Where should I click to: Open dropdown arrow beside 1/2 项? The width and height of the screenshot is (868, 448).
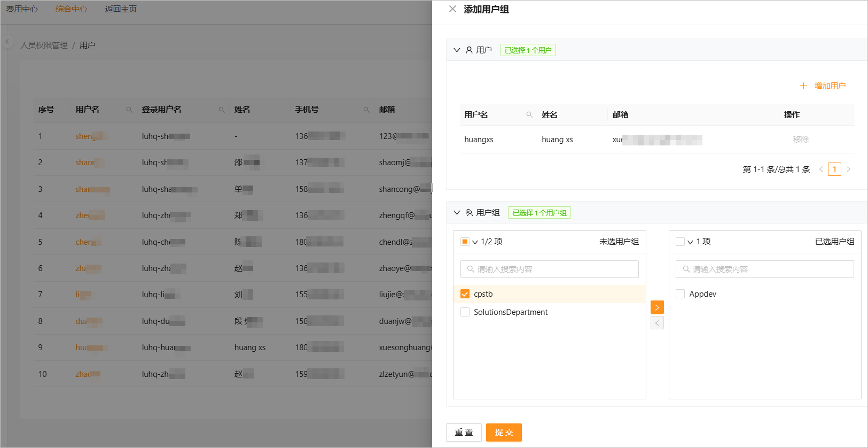(x=475, y=242)
